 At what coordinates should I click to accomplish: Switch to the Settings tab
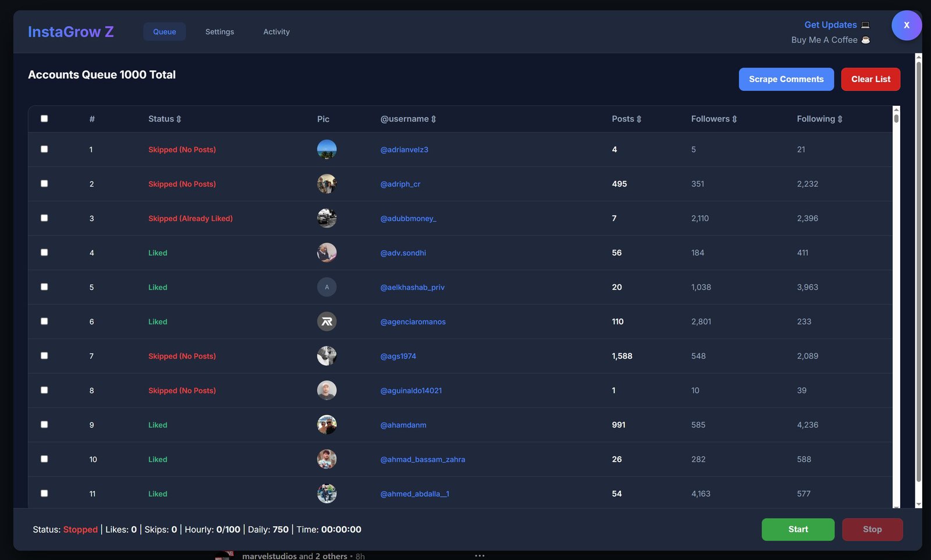pyautogui.click(x=219, y=31)
